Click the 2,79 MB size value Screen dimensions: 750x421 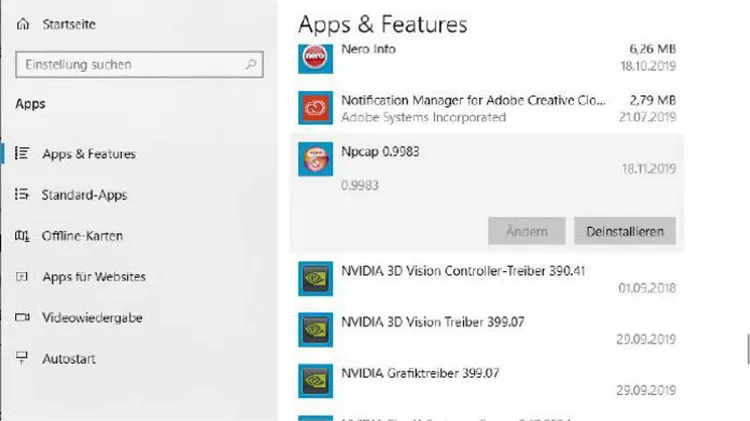pyautogui.click(x=652, y=100)
